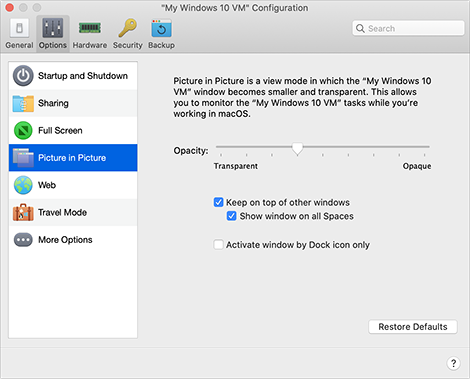Click the "Opaque" slider label
470x379 pixels.
[417, 166]
